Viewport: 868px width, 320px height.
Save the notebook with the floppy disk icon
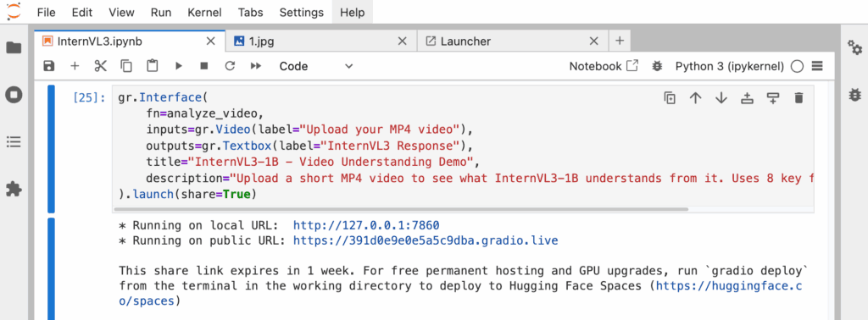(x=49, y=66)
